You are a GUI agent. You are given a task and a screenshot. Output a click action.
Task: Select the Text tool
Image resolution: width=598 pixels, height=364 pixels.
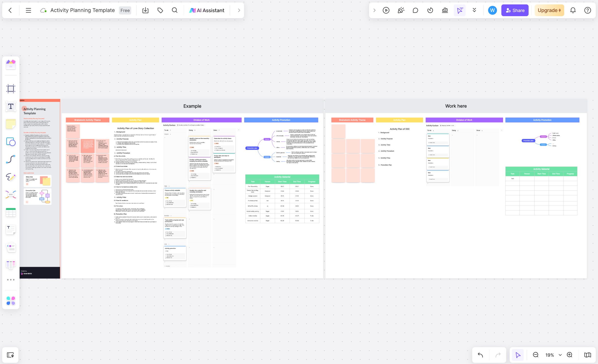tap(11, 106)
